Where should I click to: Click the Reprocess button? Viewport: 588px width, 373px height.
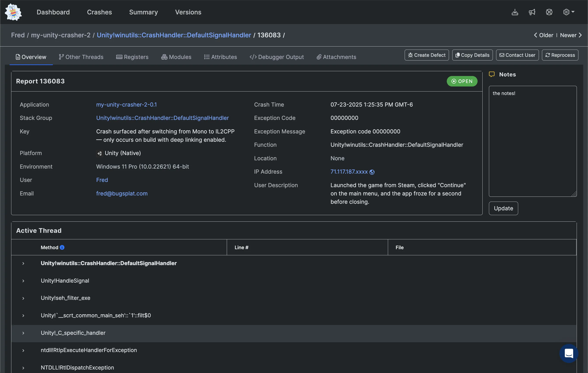click(560, 55)
